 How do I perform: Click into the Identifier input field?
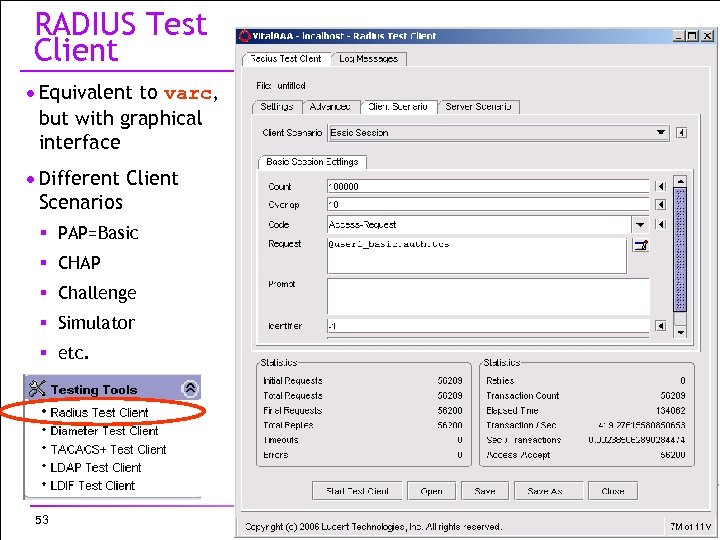pos(488,326)
